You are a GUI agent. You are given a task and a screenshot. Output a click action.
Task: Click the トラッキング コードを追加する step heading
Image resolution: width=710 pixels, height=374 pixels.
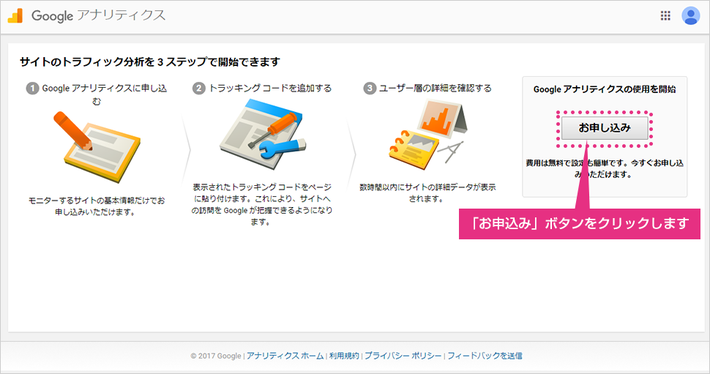[x=270, y=88]
